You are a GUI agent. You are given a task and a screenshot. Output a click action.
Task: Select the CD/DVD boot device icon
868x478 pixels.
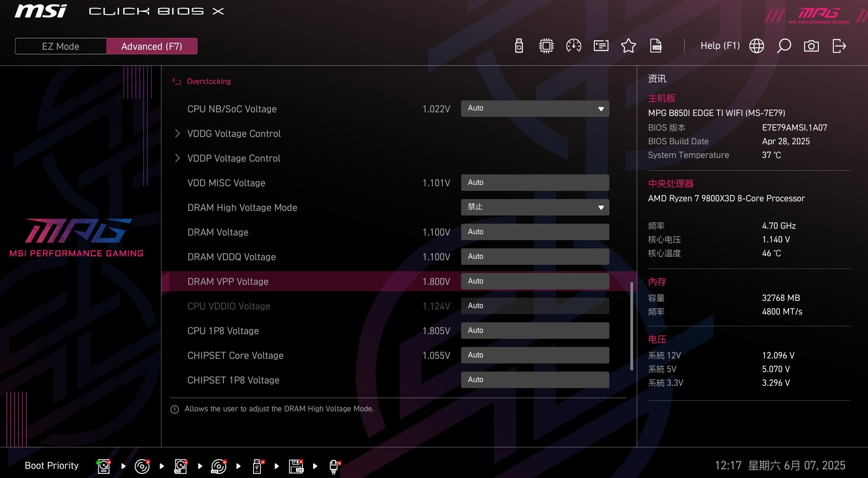(142, 466)
